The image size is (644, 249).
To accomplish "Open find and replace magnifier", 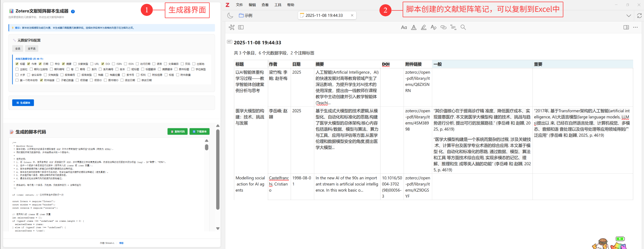I will 463,27.
